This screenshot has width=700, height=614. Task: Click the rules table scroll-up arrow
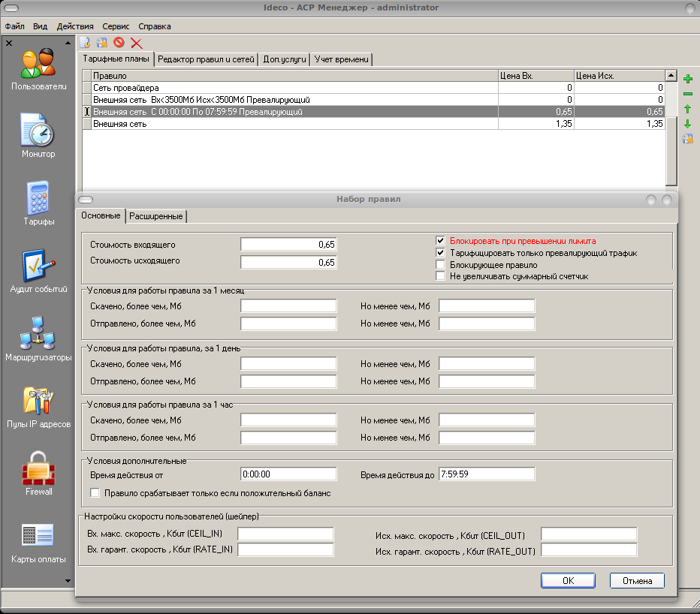(671, 76)
